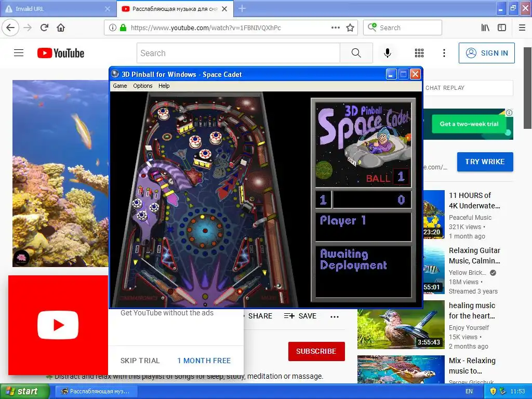This screenshot has height=399, width=532.
Task: Click Relaxing Guitar Music, Calmin… title
Action: [474, 256]
